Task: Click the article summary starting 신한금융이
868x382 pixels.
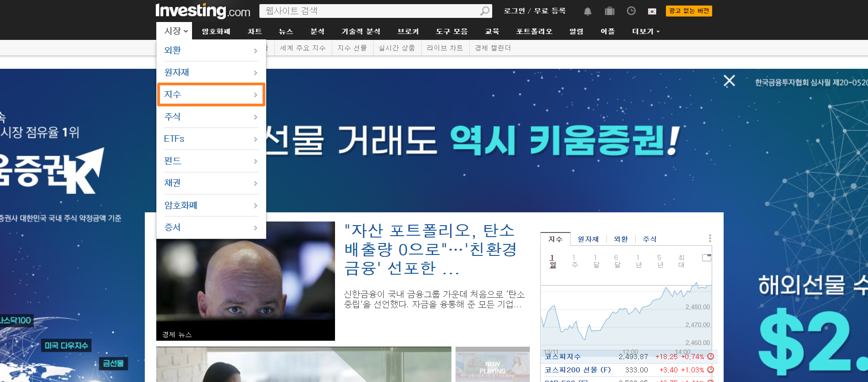Action: click(434, 299)
